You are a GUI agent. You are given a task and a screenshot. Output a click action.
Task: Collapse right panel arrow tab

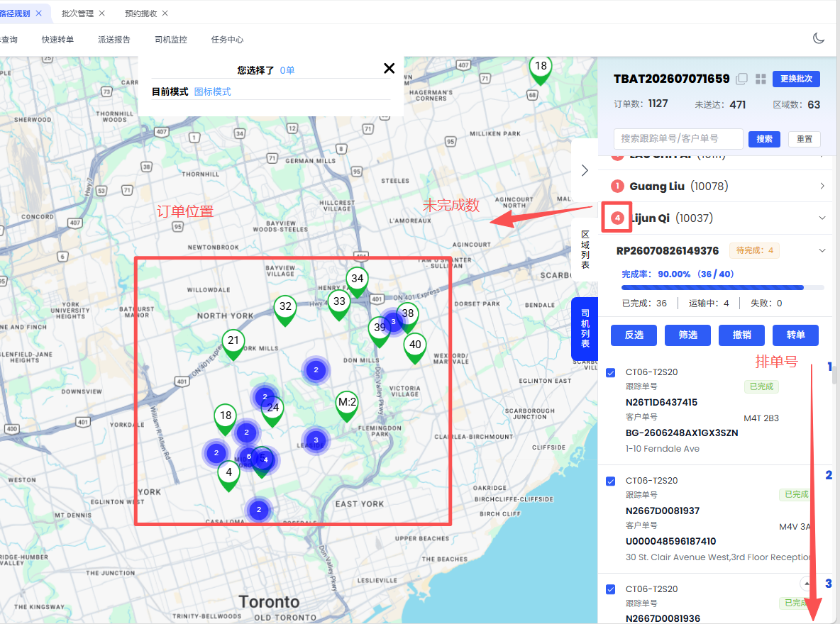[x=585, y=170]
